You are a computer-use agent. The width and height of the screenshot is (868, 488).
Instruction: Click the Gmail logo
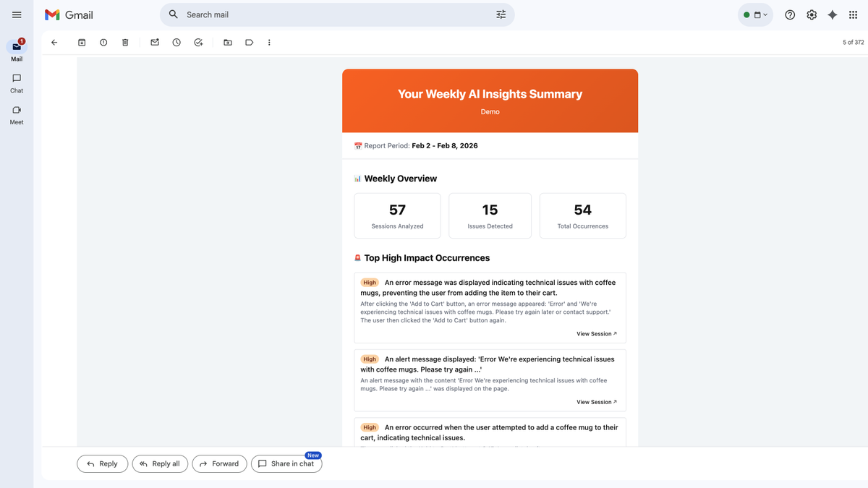(x=69, y=14)
